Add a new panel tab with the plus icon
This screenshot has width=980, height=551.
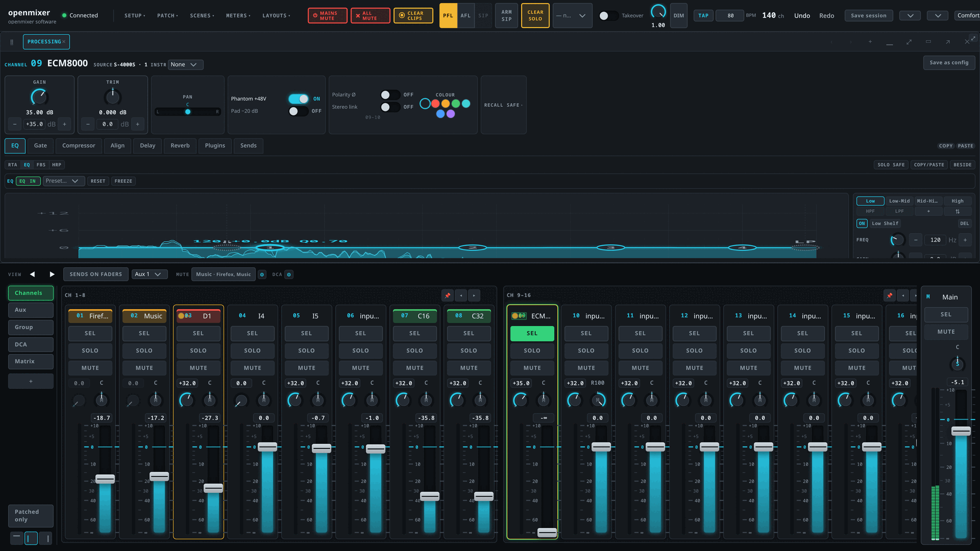870,42
